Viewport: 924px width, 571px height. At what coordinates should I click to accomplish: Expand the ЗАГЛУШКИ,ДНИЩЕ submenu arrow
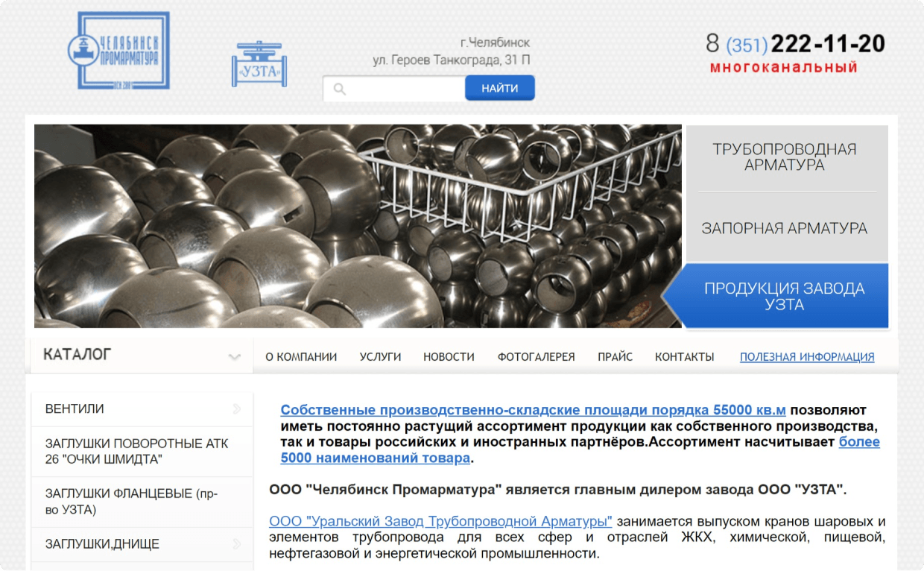tap(237, 543)
